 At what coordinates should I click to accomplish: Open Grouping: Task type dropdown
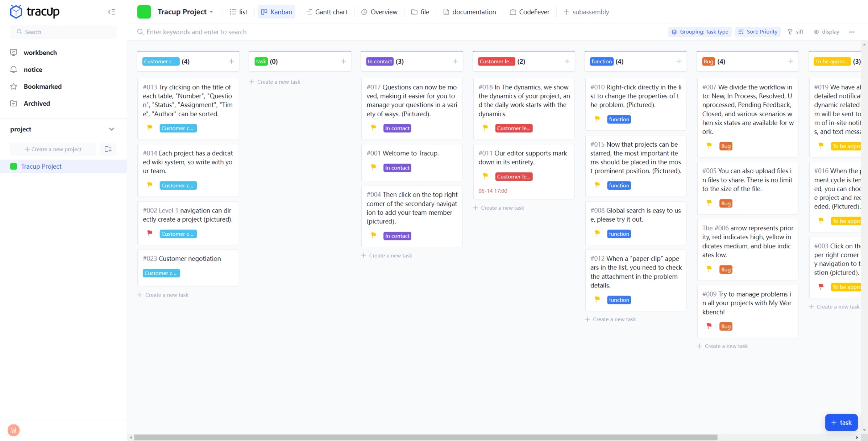[700, 32]
